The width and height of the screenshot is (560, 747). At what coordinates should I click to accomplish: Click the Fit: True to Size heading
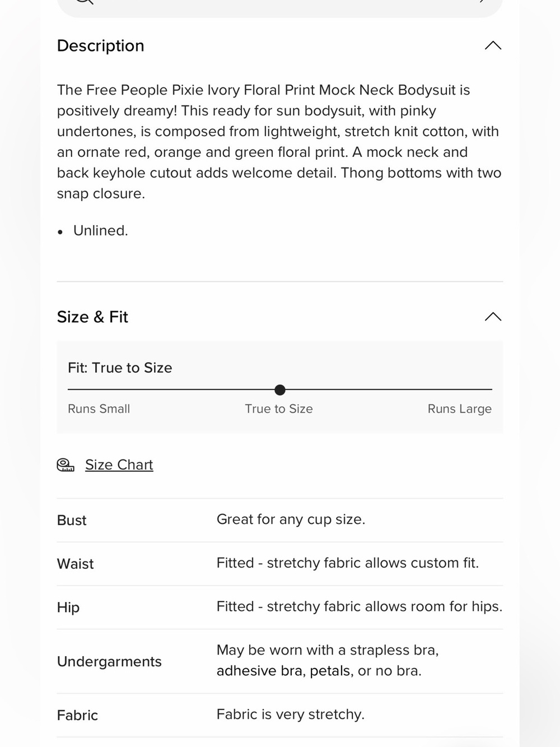coord(120,368)
